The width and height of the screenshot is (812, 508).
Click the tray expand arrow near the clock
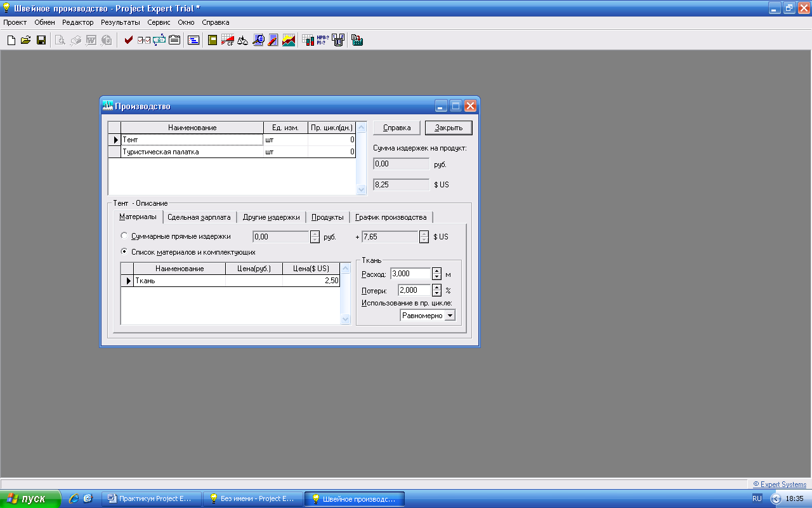[x=775, y=498]
